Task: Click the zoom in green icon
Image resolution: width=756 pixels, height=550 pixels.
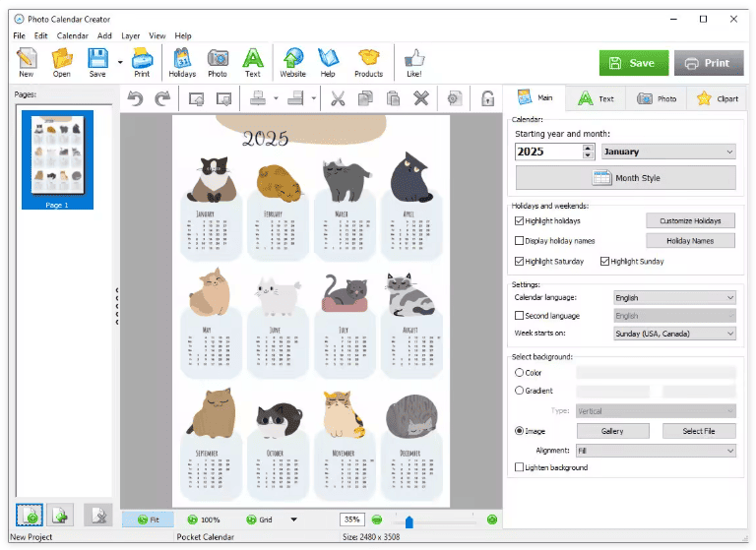Action: click(x=492, y=519)
